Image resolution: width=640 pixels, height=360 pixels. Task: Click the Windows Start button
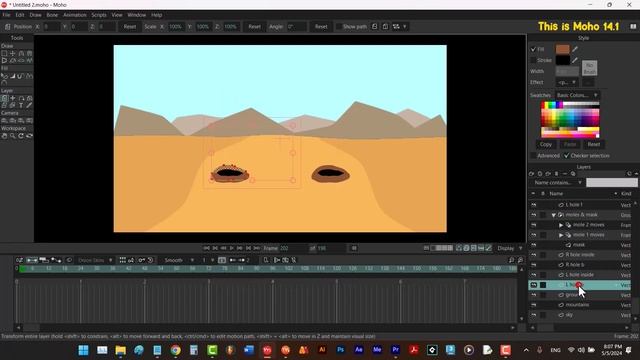pos(84,350)
